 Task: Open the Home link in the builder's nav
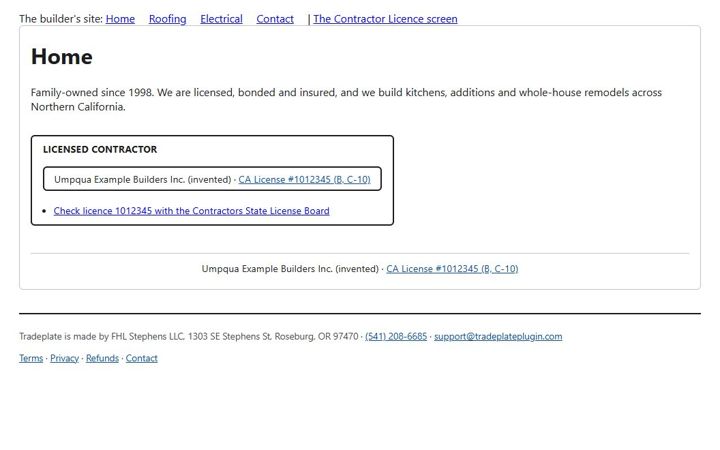pos(120,19)
